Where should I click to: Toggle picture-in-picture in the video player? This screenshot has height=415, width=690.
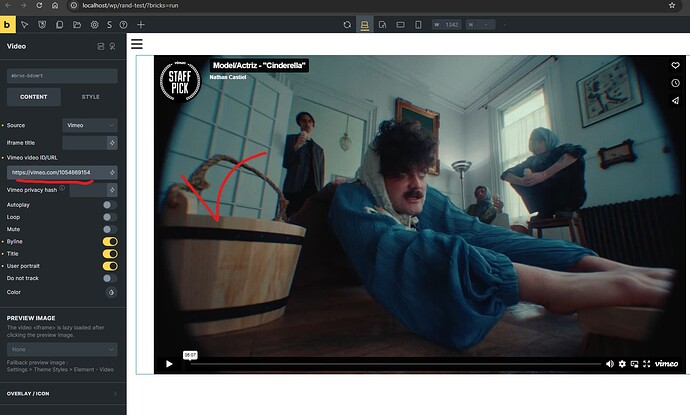634,364
